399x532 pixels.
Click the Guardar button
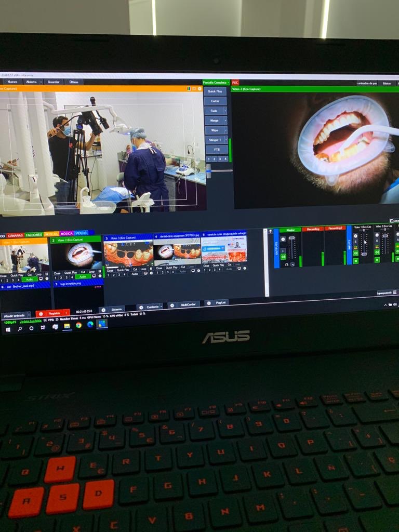pos(54,82)
